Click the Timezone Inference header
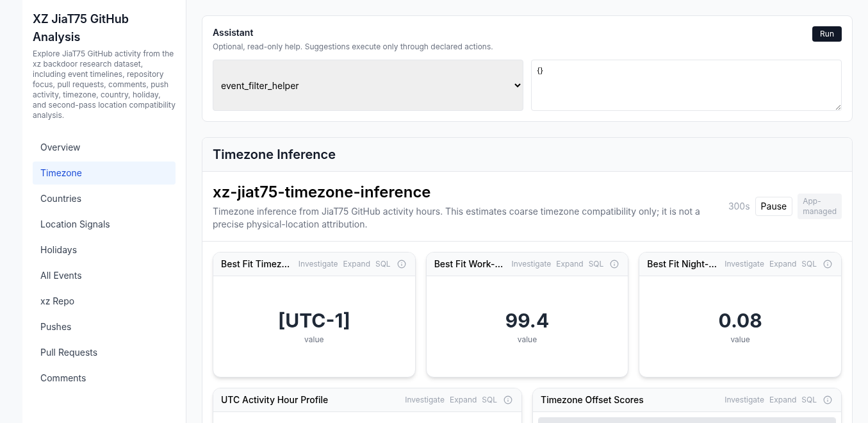The width and height of the screenshot is (868, 423). click(274, 154)
